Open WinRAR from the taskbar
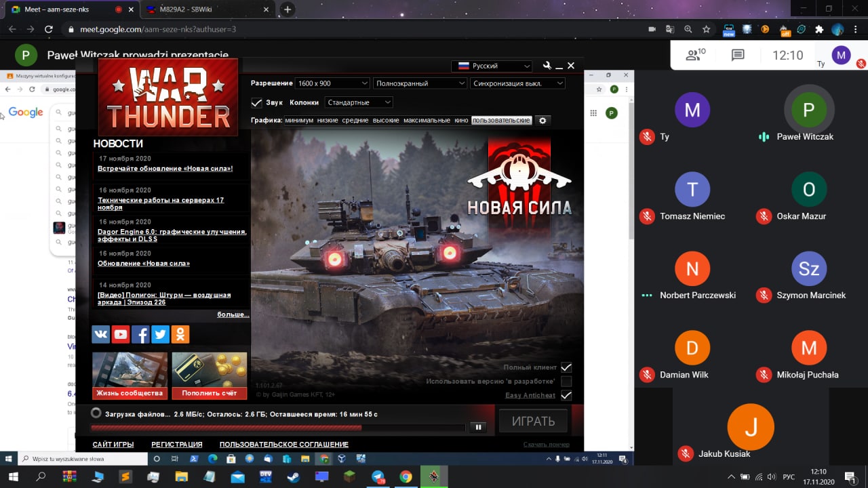Screen dimensions: 868x488 tap(69, 477)
